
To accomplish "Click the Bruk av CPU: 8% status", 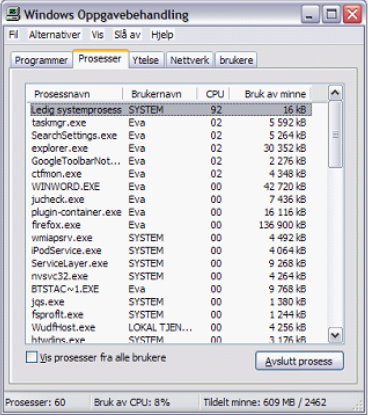I will pyautogui.click(x=132, y=402).
